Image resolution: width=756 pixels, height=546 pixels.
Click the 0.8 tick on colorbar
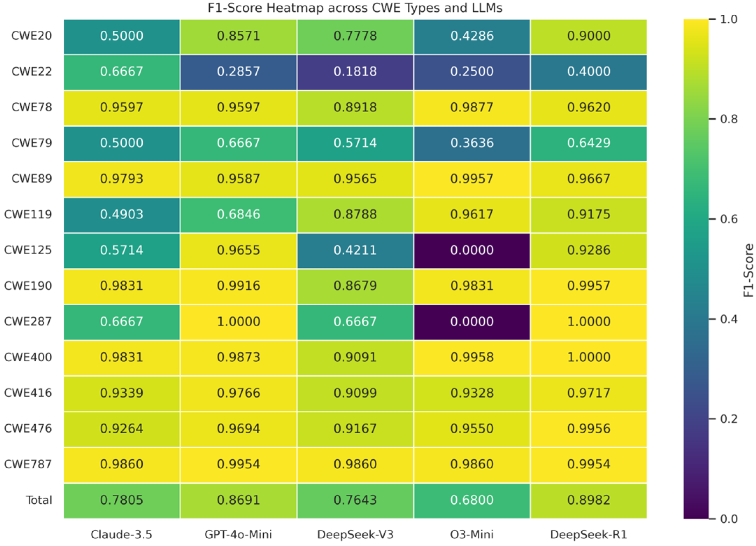[729, 119]
